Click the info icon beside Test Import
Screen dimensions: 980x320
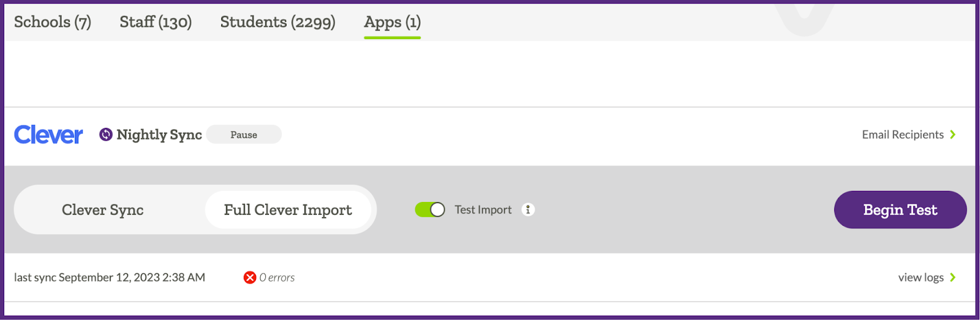pos(528,210)
